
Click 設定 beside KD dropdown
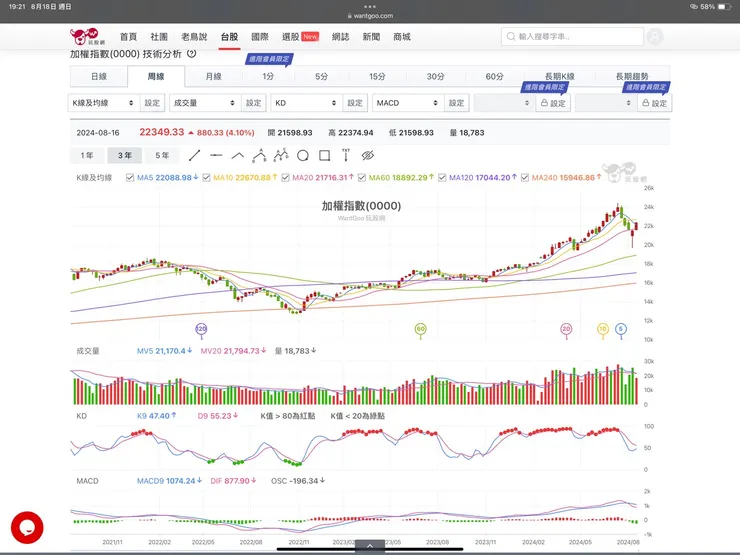coord(355,103)
